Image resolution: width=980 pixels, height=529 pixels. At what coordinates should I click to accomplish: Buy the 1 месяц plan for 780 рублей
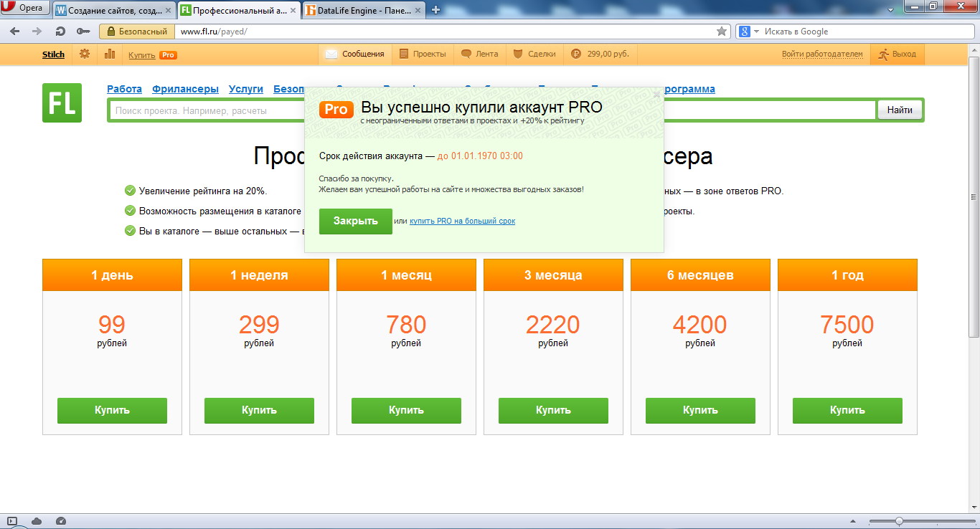[406, 411]
